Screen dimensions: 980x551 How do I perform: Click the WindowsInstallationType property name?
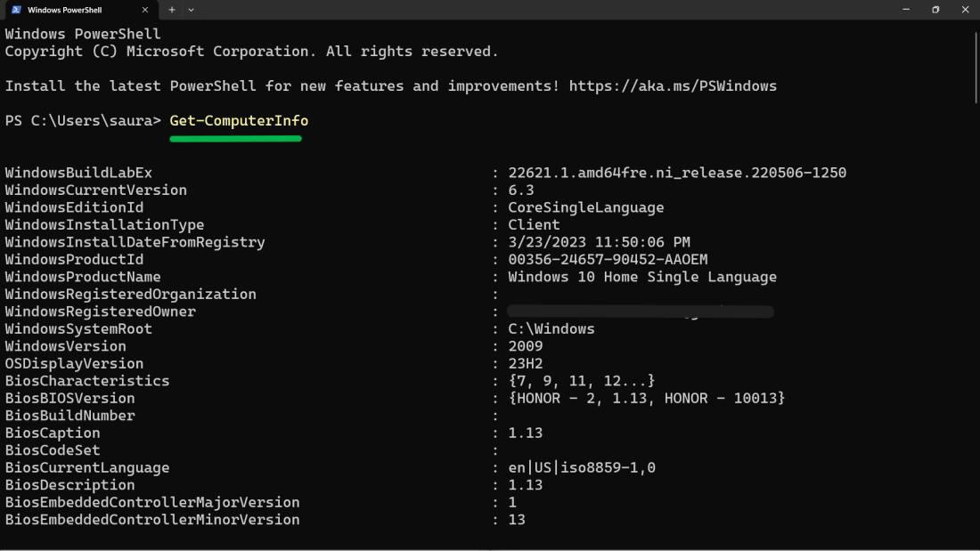tap(104, 225)
